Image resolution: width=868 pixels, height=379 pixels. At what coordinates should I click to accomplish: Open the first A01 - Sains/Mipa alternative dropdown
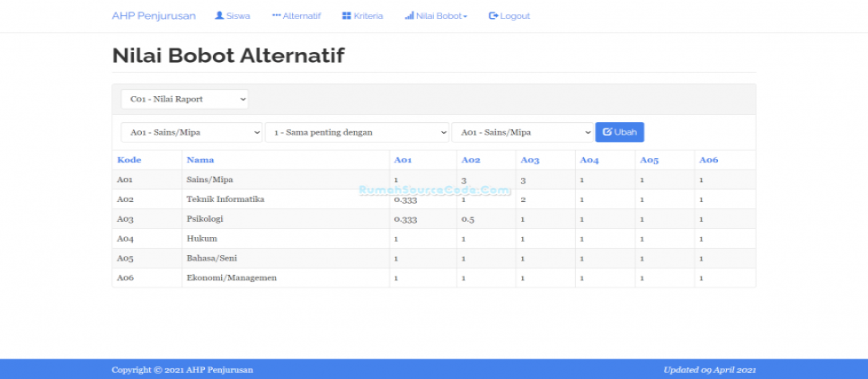pyautogui.click(x=191, y=133)
